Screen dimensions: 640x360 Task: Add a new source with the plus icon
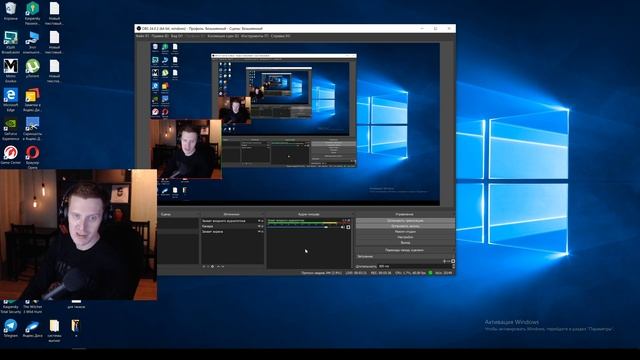point(204,267)
